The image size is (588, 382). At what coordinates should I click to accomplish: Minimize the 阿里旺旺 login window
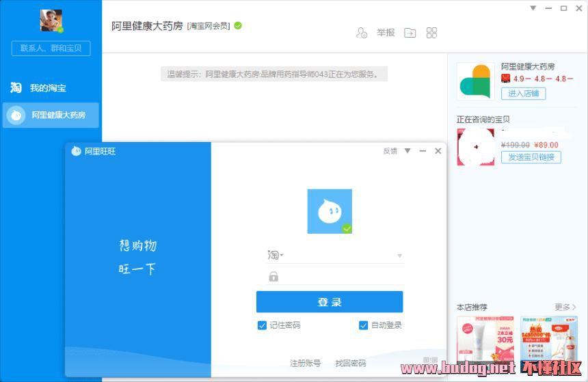click(x=423, y=151)
